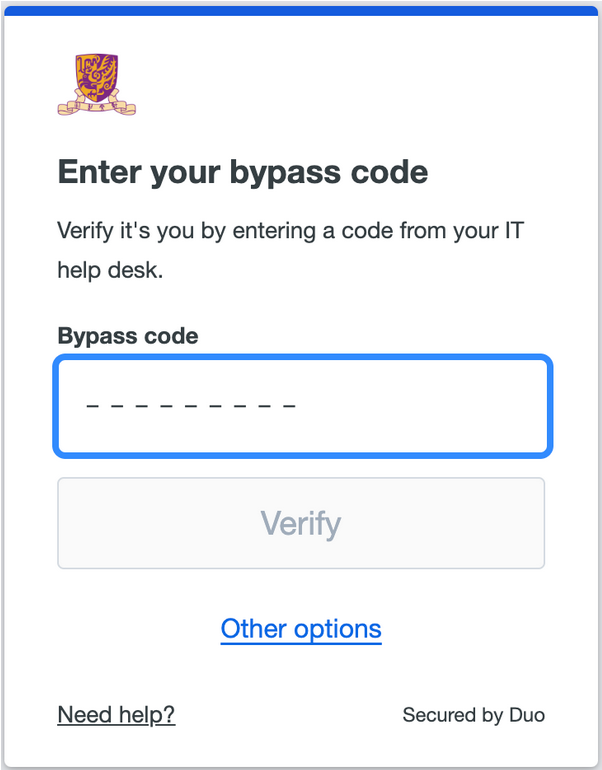The image size is (602, 770).
Task: Click the word Verify on the button
Action: click(x=301, y=523)
